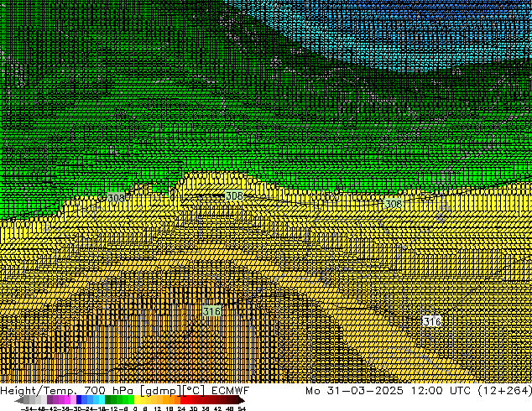Click the bright red legend swatch
Image resolution: width=532 pixels, height=411 pixels.
[x=183, y=399]
